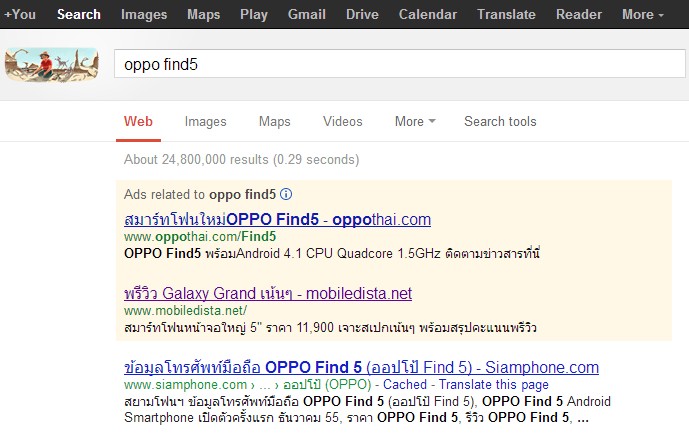Open the Siamphone.com OPPO Find 5 result

click(361, 367)
